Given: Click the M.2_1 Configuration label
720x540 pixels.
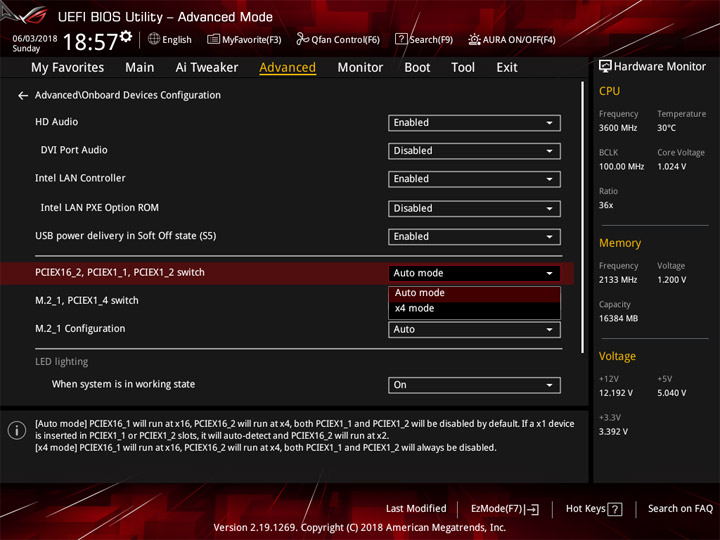Looking at the screenshot, I should click(x=80, y=329).
